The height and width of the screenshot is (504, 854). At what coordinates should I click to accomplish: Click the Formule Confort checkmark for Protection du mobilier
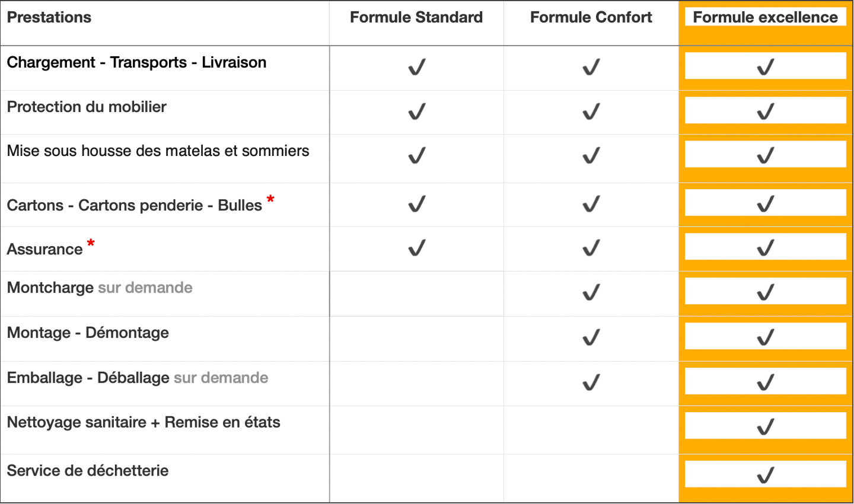pos(591,111)
